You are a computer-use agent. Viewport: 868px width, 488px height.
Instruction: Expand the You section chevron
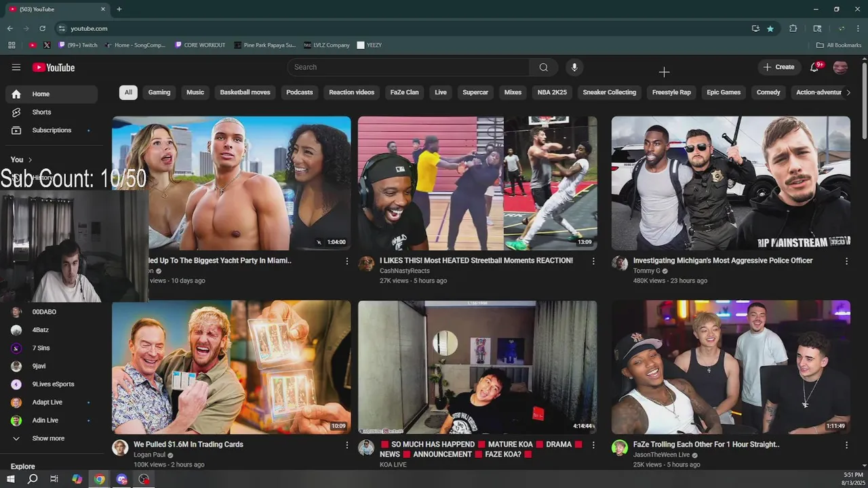[x=30, y=160]
